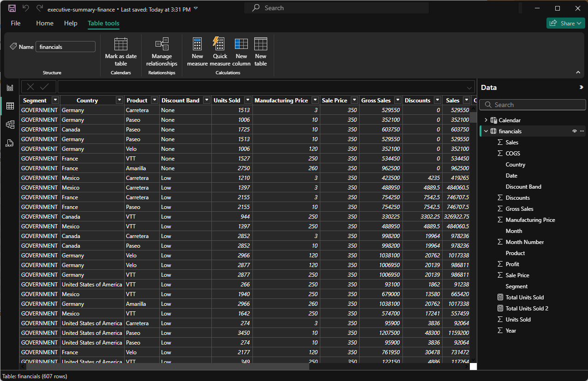Collapse the financials table tree
This screenshot has width=588, height=381.
coord(486,131)
